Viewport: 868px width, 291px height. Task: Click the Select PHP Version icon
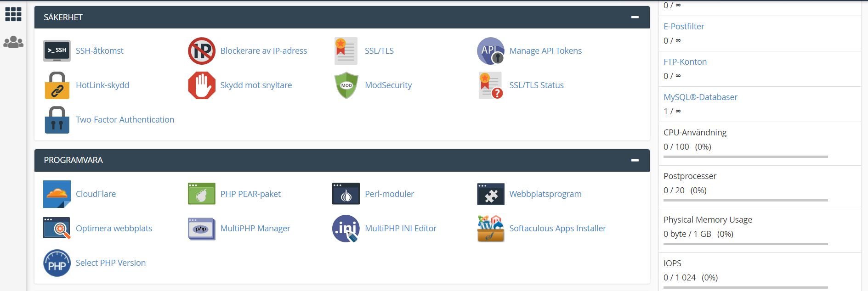(x=57, y=263)
